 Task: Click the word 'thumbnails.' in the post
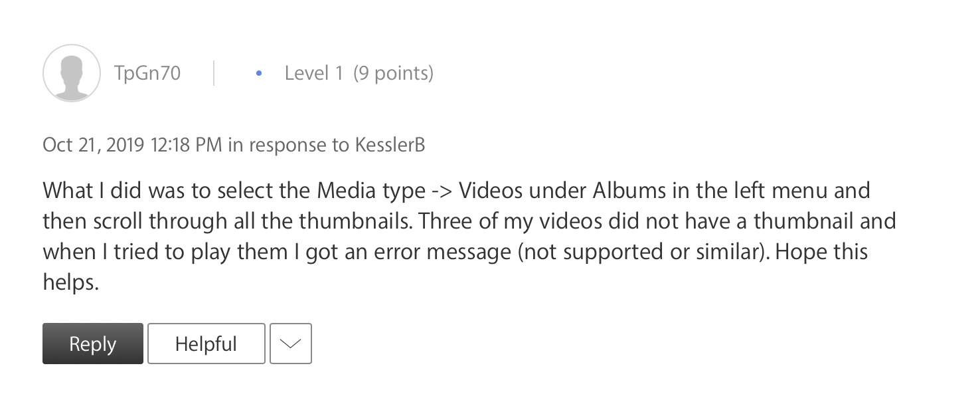353,221
